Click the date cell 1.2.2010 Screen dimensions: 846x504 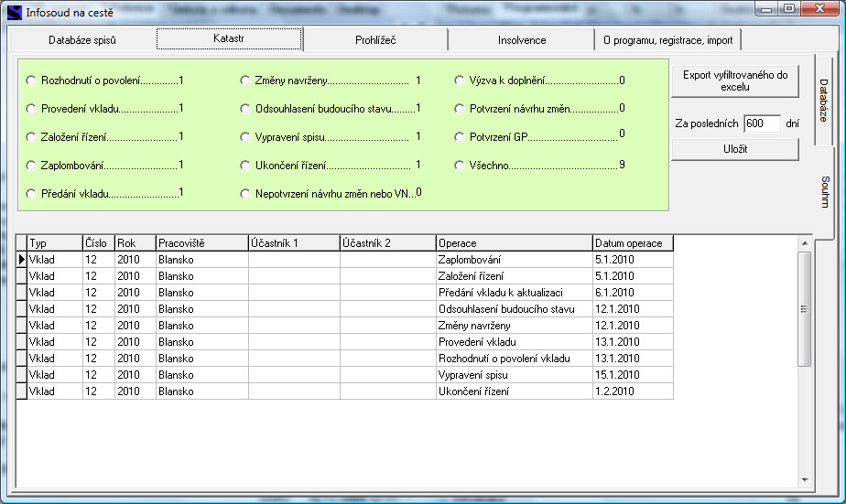coord(633,391)
